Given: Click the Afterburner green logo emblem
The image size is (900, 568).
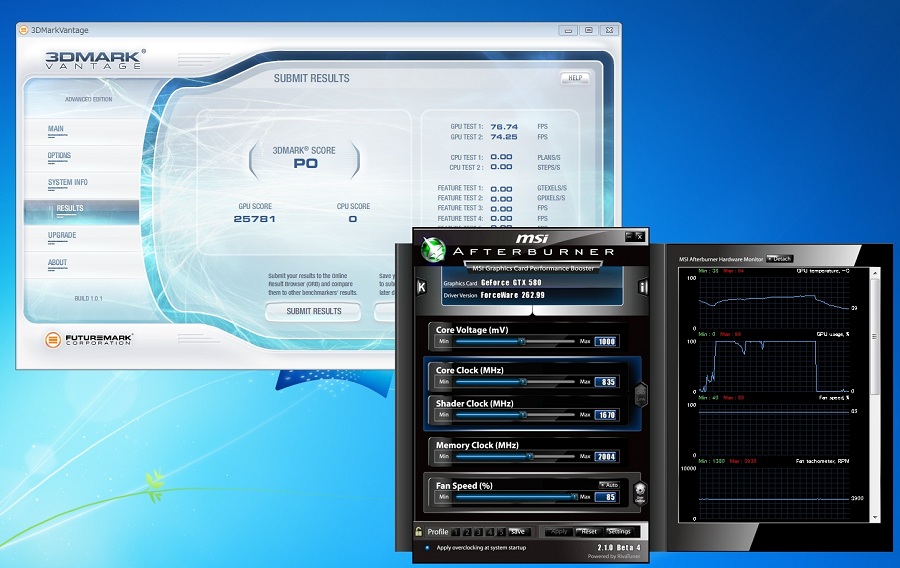Looking at the screenshot, I should pyautogui.click(x=433, y=250).
